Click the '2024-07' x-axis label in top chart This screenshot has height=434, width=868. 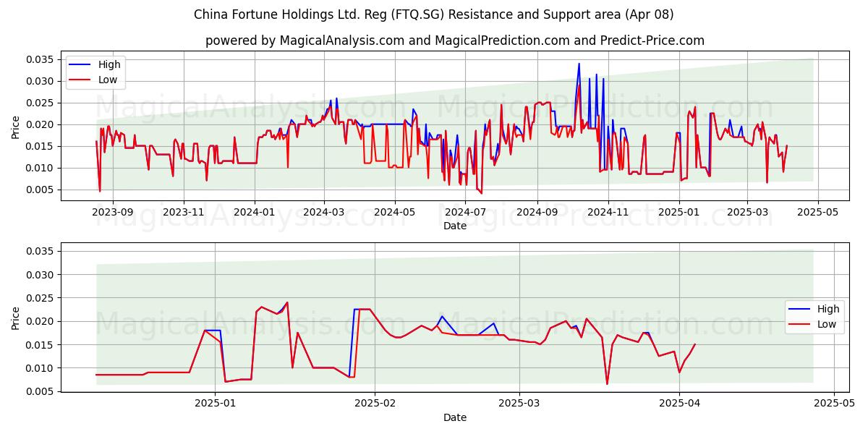coord(465,213)
